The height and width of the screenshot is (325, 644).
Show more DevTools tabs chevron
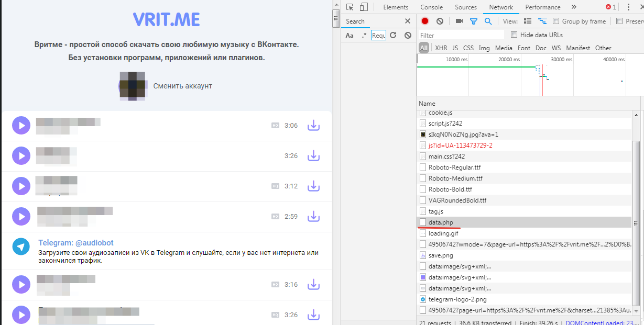coord(574,7)
